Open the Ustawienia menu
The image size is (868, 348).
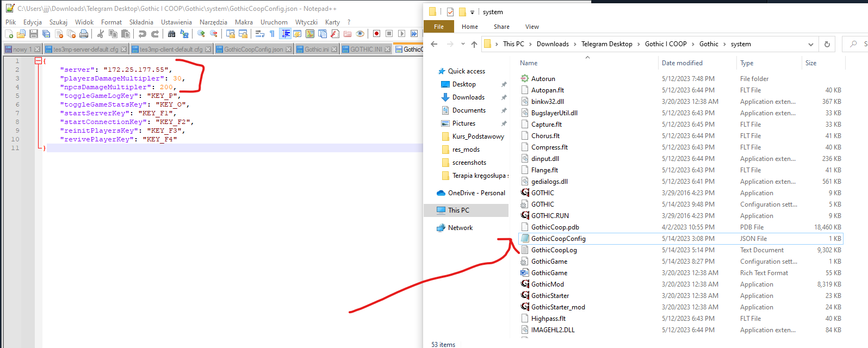176,22
